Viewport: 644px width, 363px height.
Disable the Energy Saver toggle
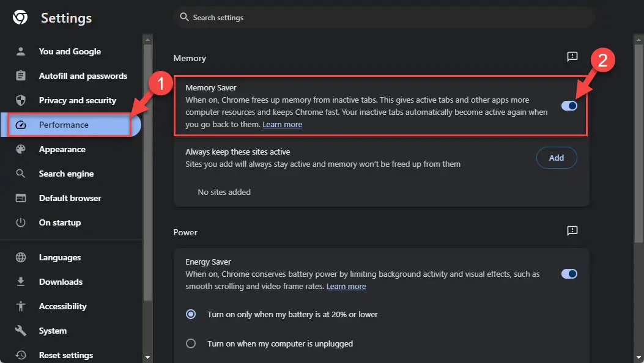569,274
